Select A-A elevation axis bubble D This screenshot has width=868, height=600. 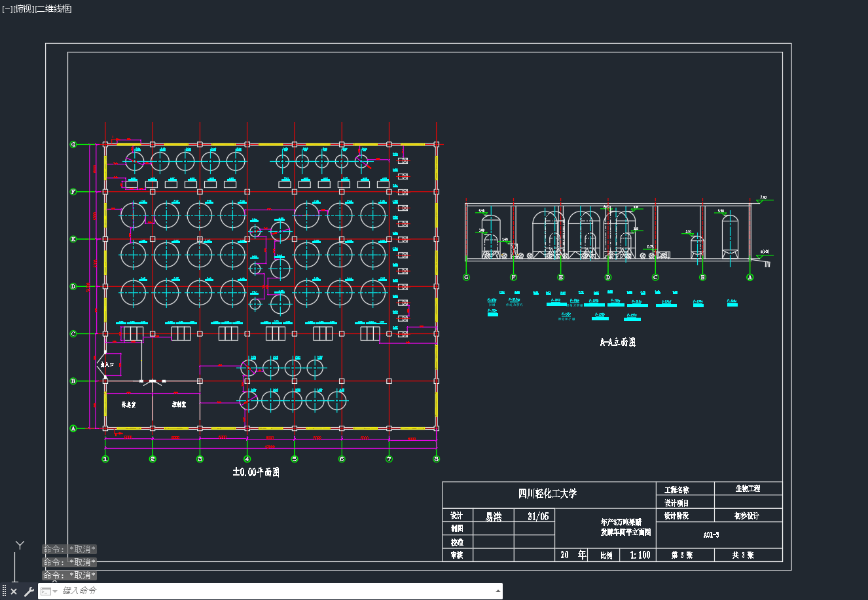608,277
